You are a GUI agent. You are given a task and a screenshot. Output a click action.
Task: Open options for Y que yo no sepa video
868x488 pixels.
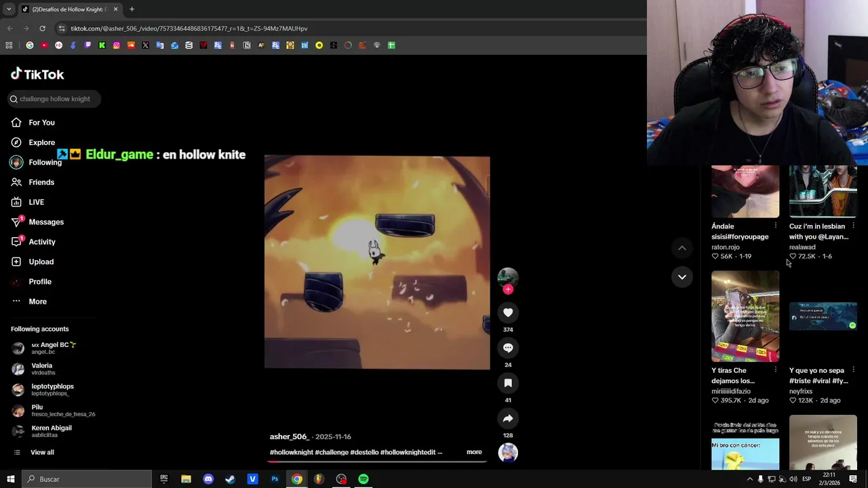pyautogui.click(x=853, y=370)
